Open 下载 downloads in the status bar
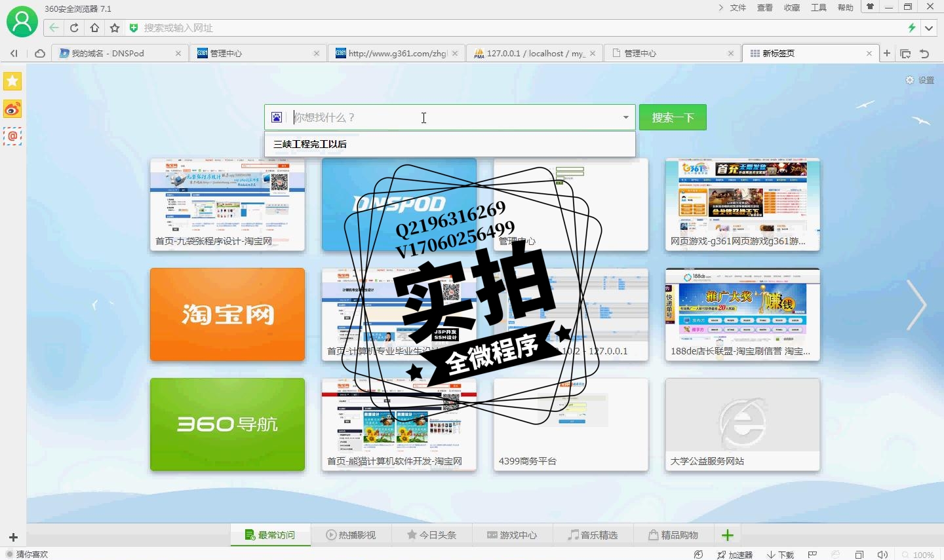Screen dimensions: 944x560 coord(781,555)
